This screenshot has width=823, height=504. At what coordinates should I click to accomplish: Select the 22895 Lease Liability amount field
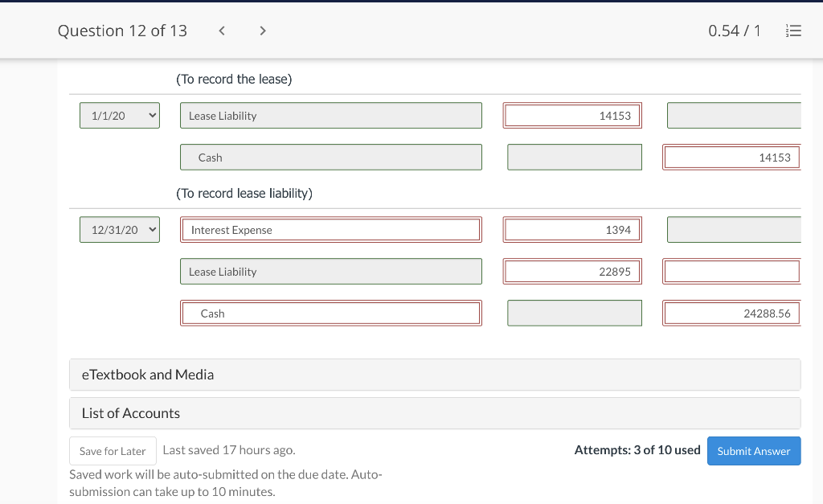coord(572,271)
